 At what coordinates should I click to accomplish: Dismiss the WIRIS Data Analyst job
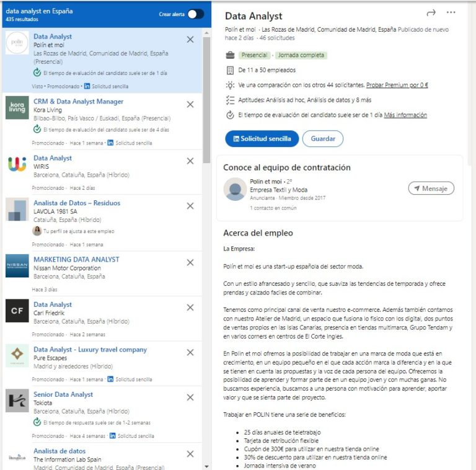click(190, 161)
